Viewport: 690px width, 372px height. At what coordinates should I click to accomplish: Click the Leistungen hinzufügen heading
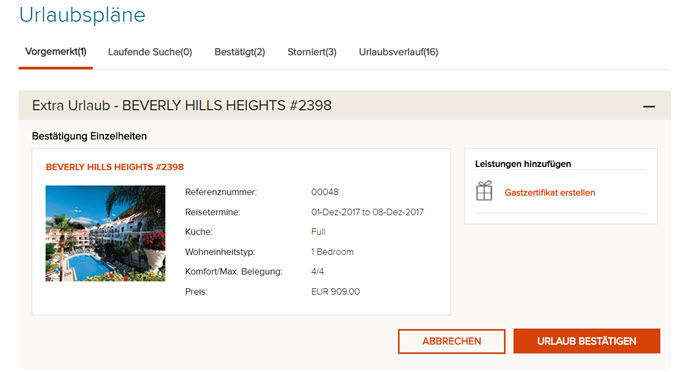pyautogui.click(x=523, y=164)
